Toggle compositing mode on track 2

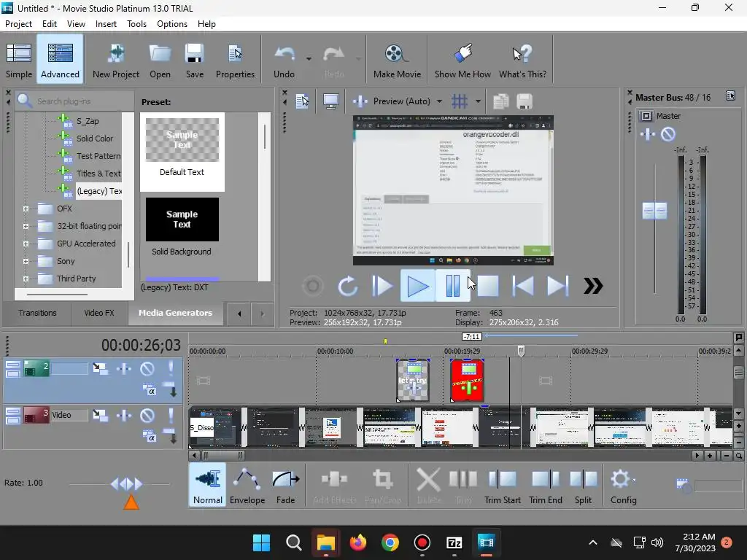(x=149, y=391)
